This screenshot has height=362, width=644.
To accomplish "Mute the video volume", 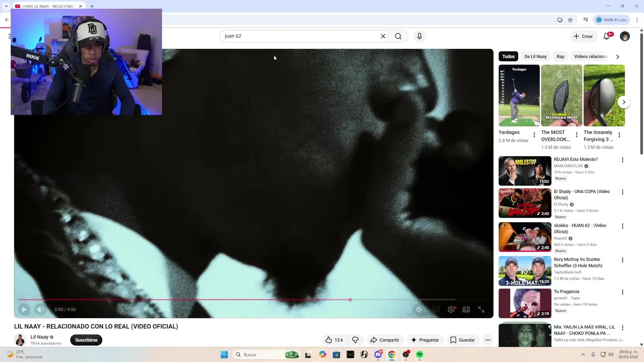I will coord(40,310).
